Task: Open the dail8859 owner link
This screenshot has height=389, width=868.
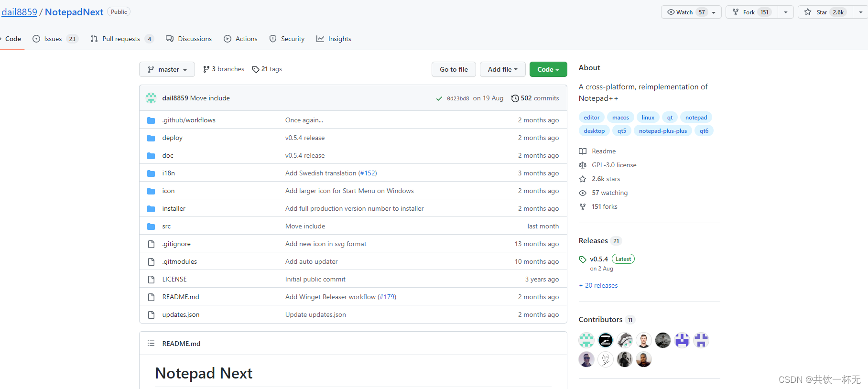Action: pyautogui.click(x=19, y=12)
